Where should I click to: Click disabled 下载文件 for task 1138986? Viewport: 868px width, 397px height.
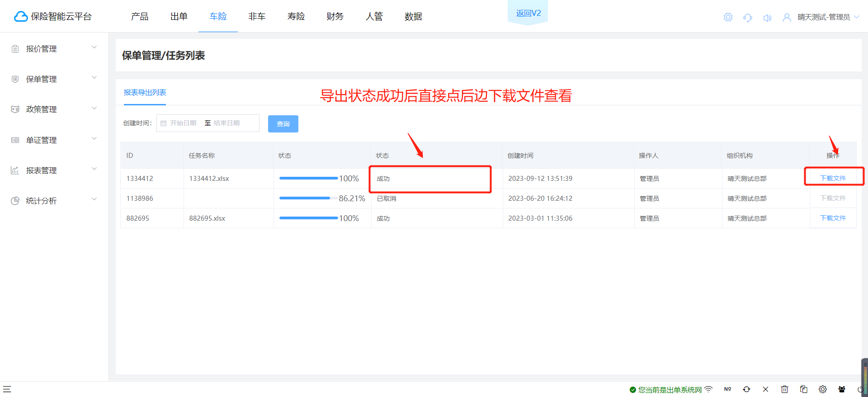point(833,198)
